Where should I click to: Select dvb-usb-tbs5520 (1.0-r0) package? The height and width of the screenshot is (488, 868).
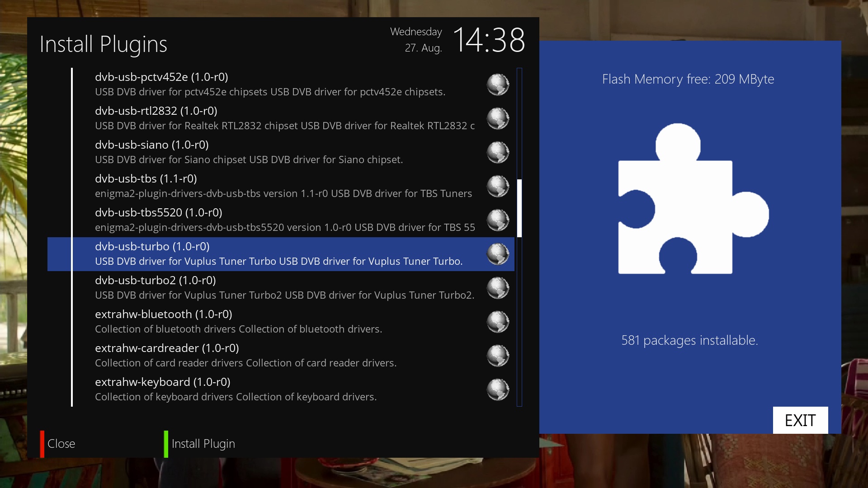pyautogui.click(x=281, y=220)
